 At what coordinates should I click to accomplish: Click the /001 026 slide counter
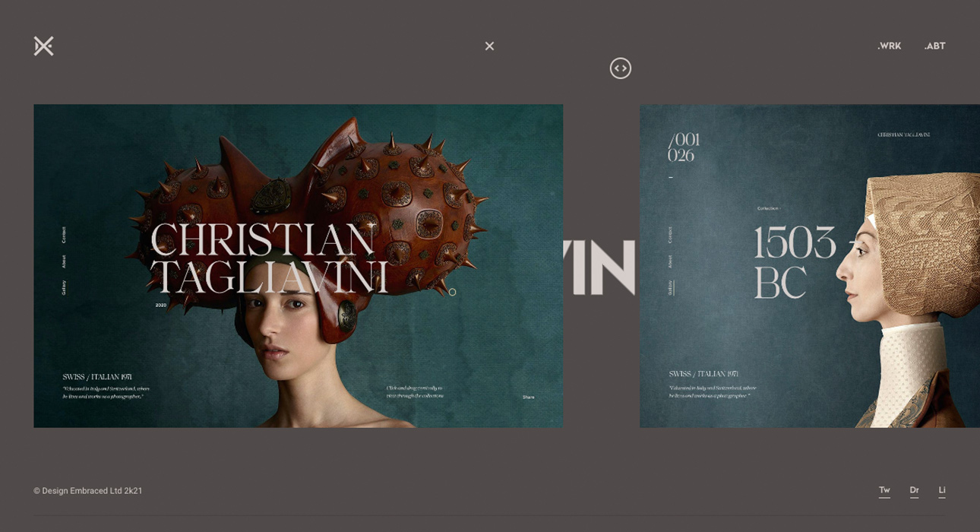click(683, 147)
